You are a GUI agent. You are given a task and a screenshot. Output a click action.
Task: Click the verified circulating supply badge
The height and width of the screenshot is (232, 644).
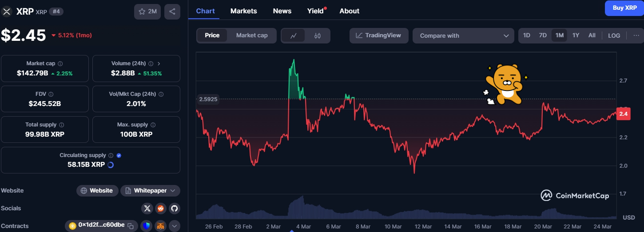[119, 156]
